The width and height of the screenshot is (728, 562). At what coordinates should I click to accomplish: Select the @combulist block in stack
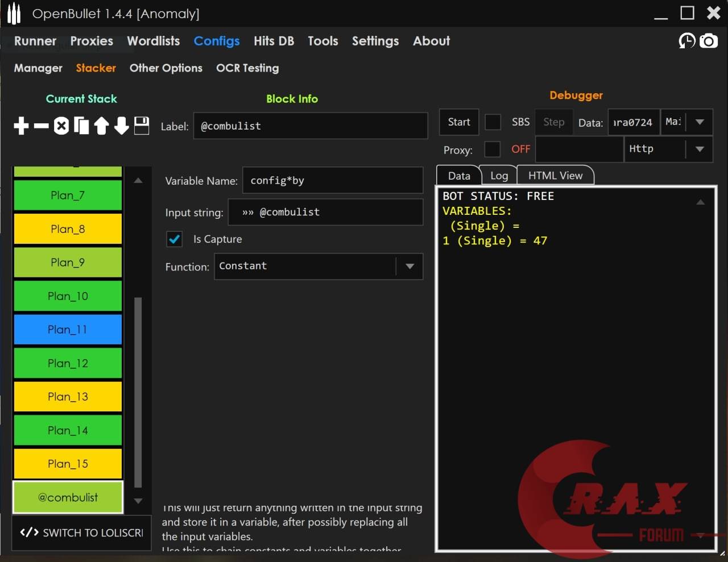coord(68,497)
